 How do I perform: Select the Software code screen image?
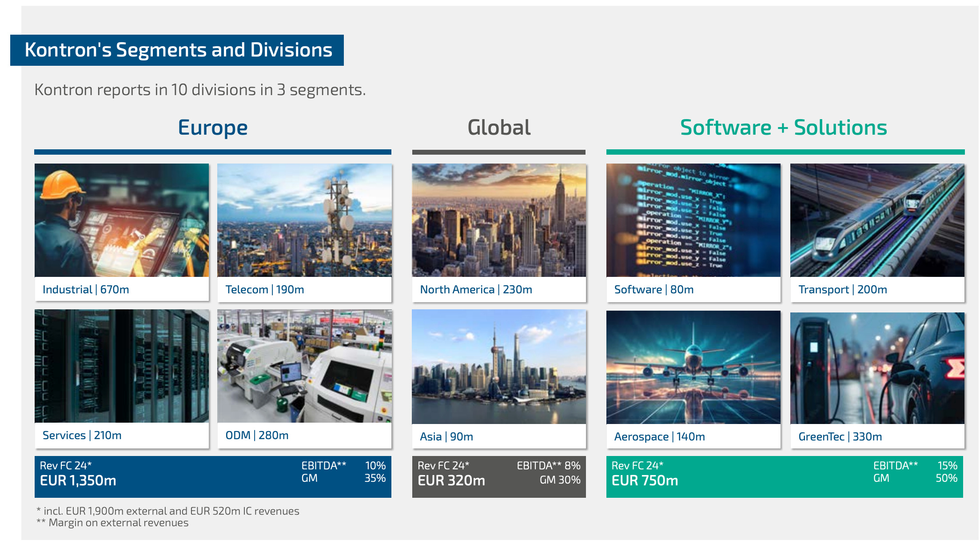[x=693, y=220]
